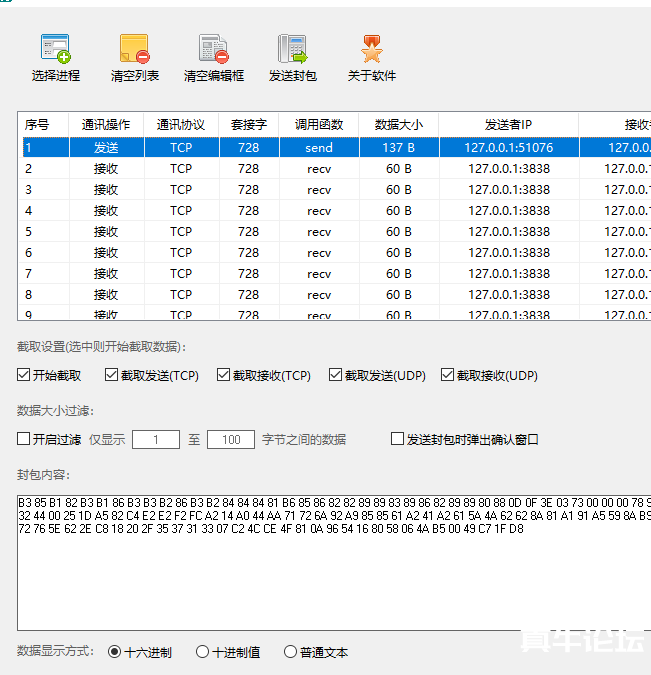Select the 十六进制 display radio button
Image resolution: width=651 pixels, height=675 pixels.
pyautogui.click(x=115, y=652)
